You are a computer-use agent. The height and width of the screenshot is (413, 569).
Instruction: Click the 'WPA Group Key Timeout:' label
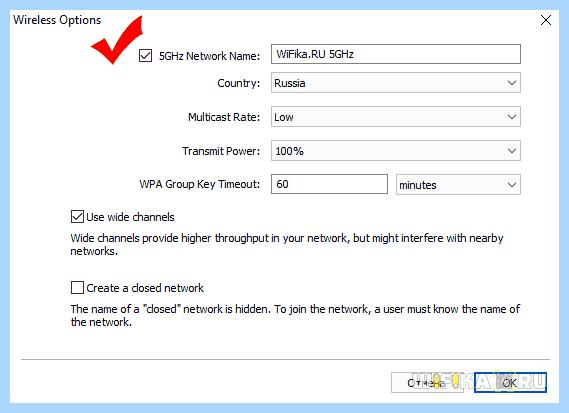[x=200, y=184]
